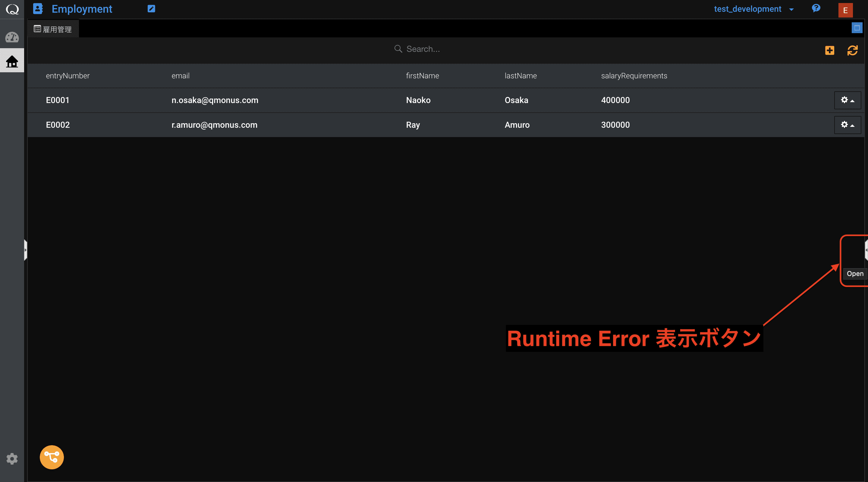868x482 pixels.
Task: Click the edit pencil icon beside Employment
Action: click(151, 9)
